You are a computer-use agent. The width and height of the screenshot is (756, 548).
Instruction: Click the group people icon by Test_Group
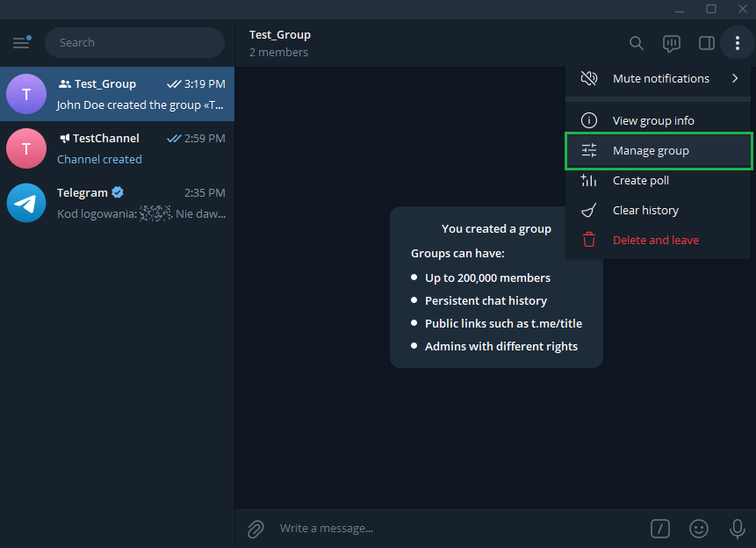tap(65, 84)
